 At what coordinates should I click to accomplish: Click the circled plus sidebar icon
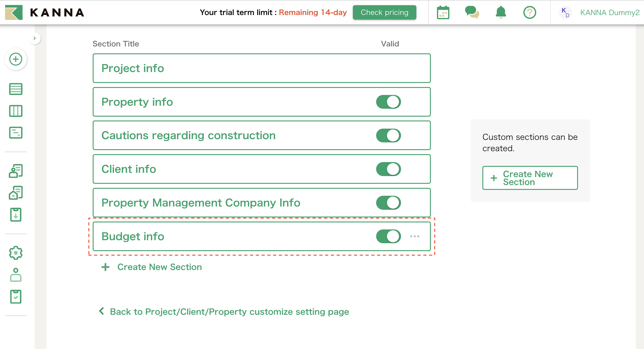[x=16, y=59]
